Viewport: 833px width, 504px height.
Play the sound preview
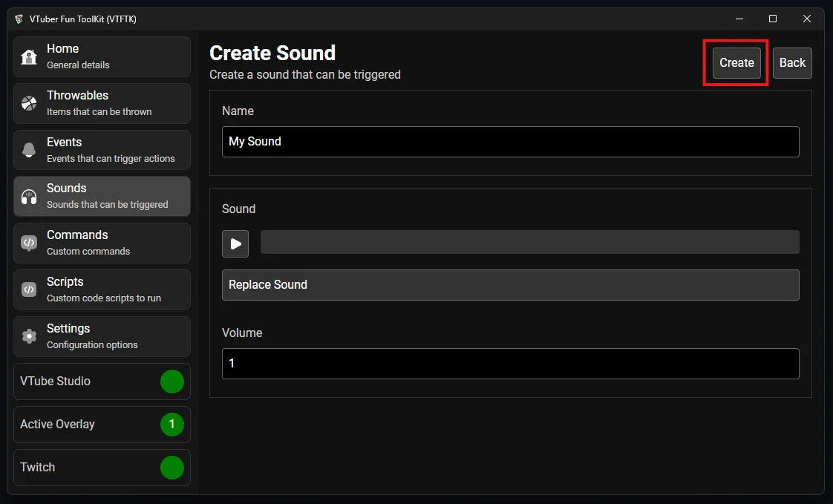pyautogui.click(x=235, y=243)
